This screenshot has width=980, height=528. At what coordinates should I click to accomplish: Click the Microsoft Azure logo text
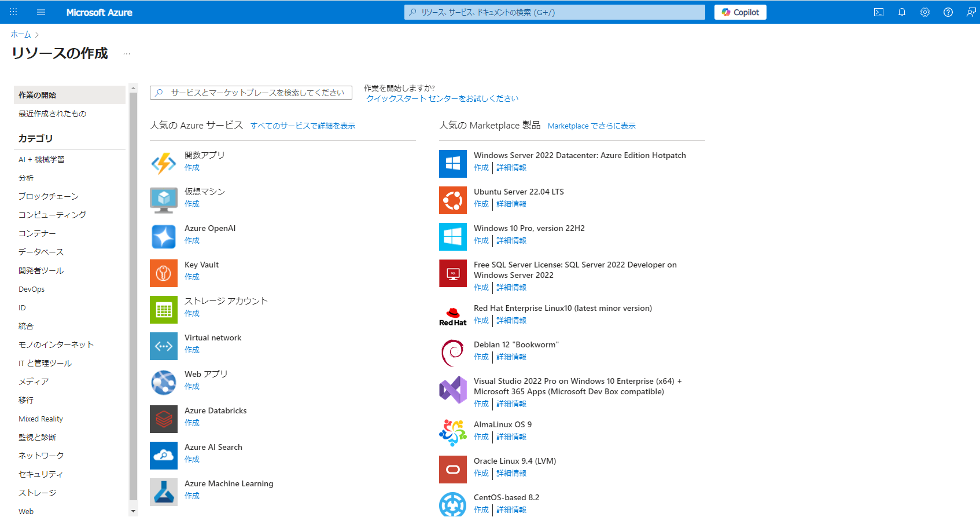click(x=100, y=12)
